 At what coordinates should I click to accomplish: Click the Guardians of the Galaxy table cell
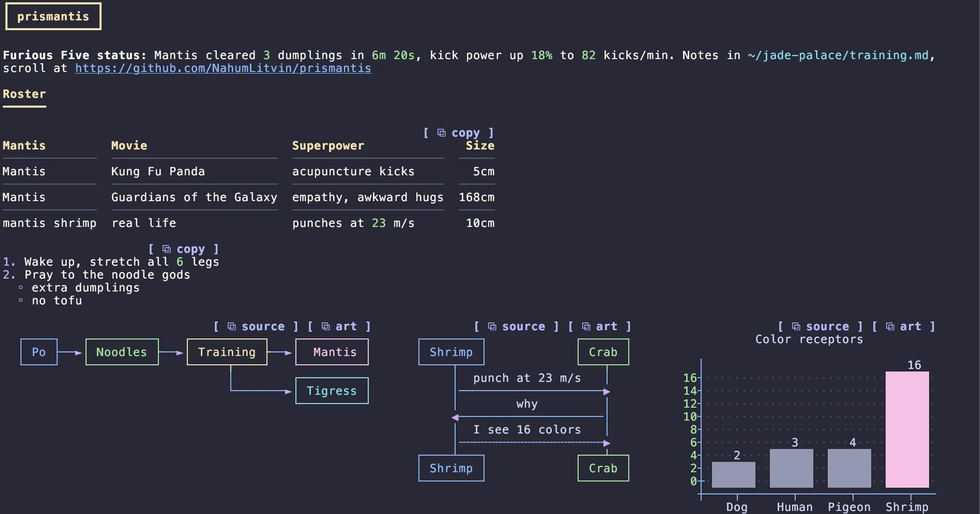(x=194, y=197)
